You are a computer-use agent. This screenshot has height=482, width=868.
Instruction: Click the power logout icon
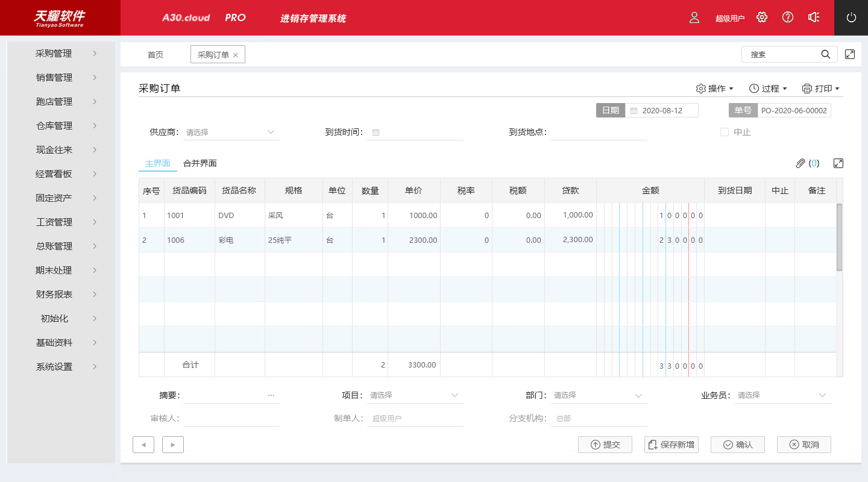(x=851, y=17)
